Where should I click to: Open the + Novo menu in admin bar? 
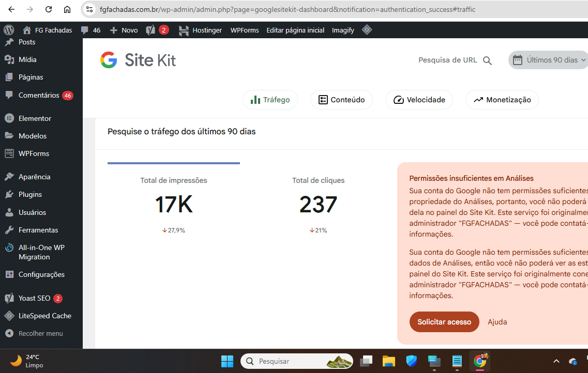pos(124,30)
